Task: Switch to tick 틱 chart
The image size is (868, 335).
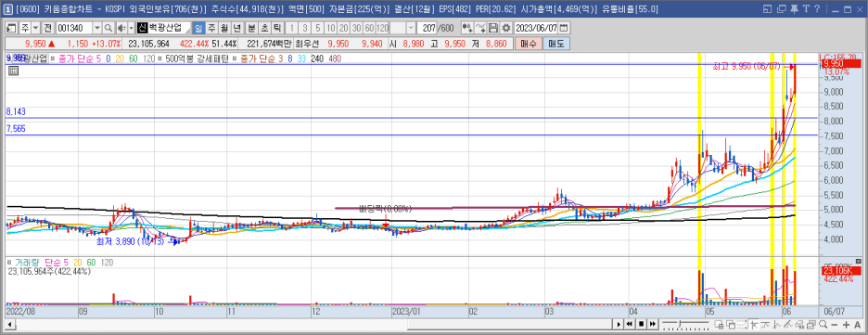Action: pyautogui.click(x=276, y=28)
